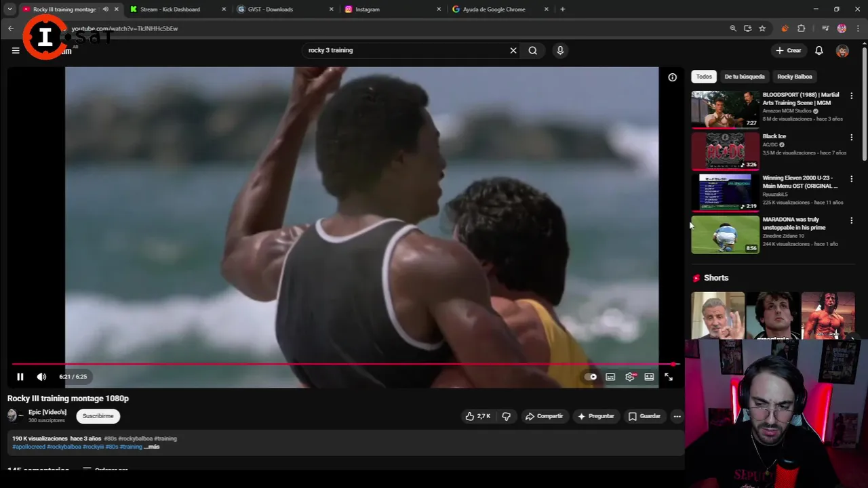Viewport: 868px width, 488px height.
Task: Open options menu for Black Ice video
Action: click(851, 137)
